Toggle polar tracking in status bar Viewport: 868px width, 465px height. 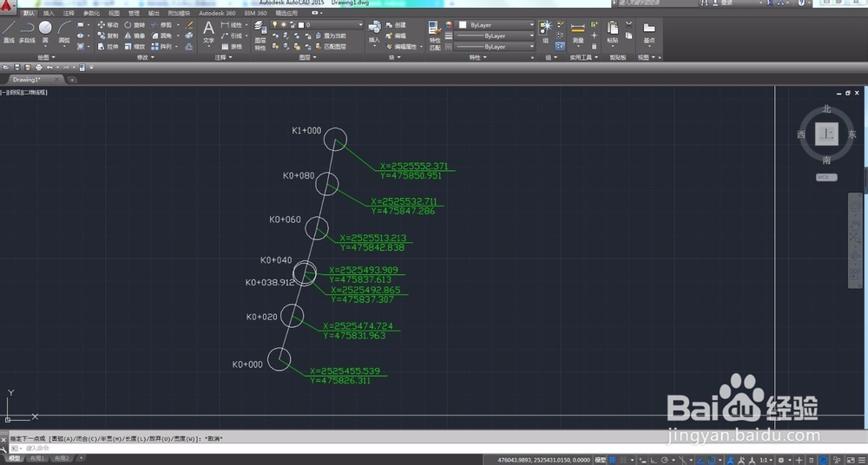click(x=665, y=460)
